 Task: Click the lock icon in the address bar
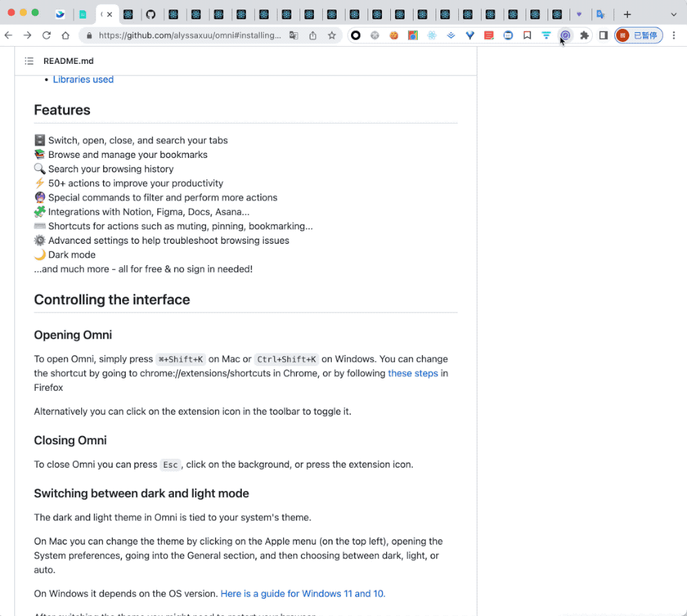(89, 36)
